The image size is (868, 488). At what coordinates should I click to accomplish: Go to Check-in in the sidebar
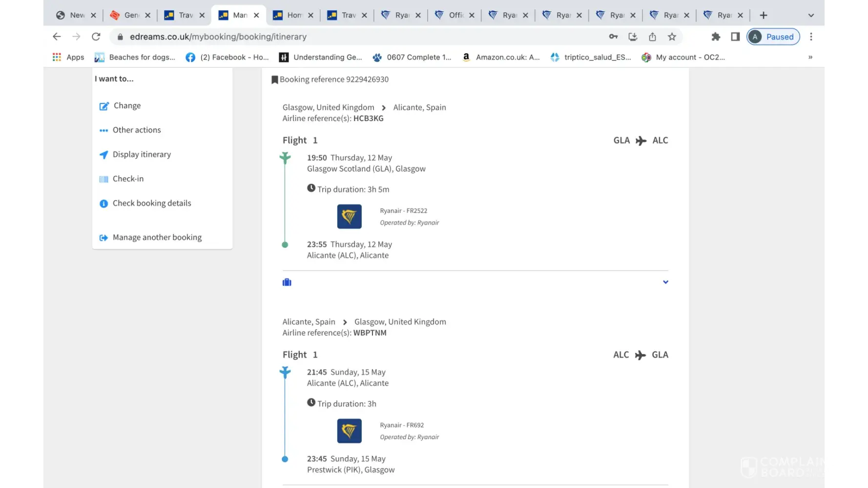[128, 179]
